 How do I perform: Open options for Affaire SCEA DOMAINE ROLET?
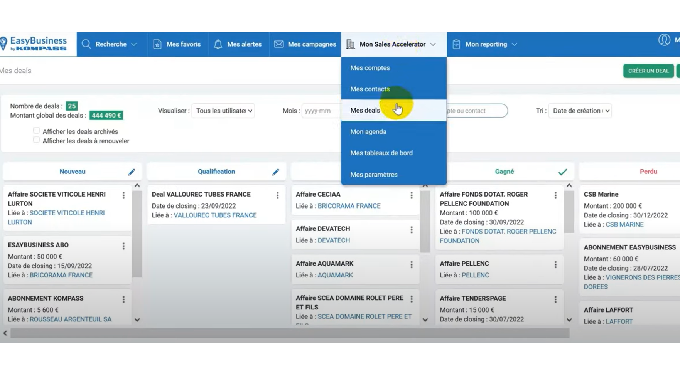(x=412, y=299)
